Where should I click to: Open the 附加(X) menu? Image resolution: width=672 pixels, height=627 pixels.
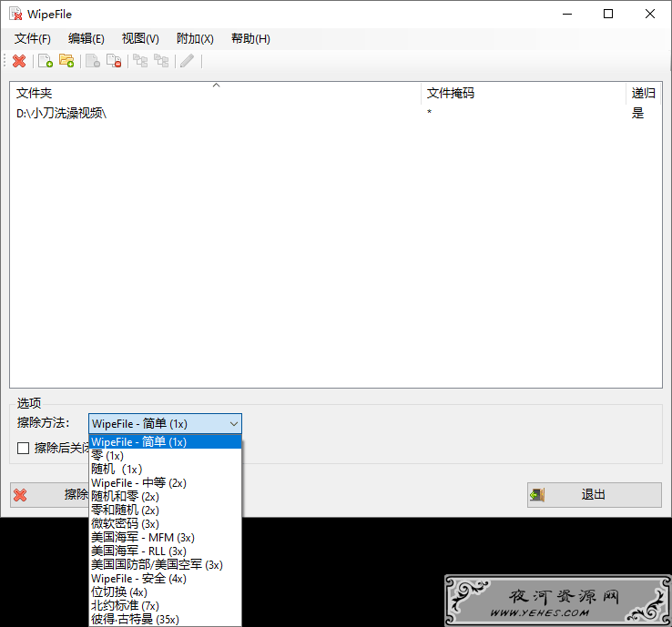pyautogui.click(x=195, y=39)
